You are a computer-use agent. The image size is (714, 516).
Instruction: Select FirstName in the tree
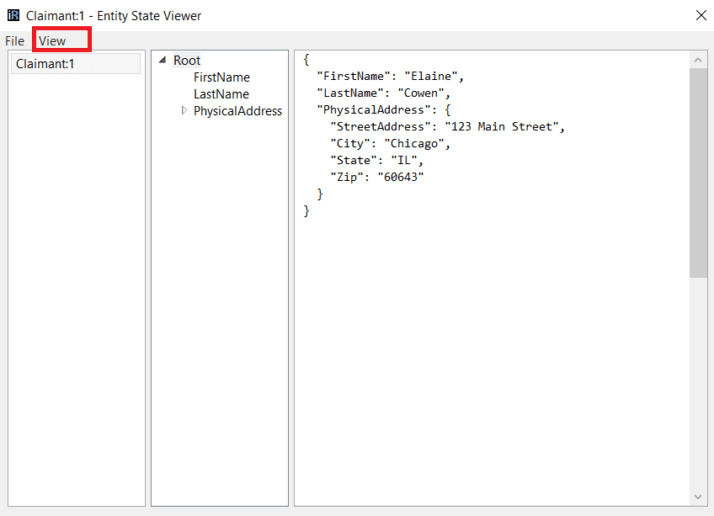221,77
